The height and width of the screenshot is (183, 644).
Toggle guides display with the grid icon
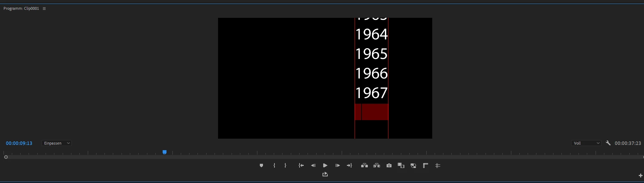tap(438, 166)
